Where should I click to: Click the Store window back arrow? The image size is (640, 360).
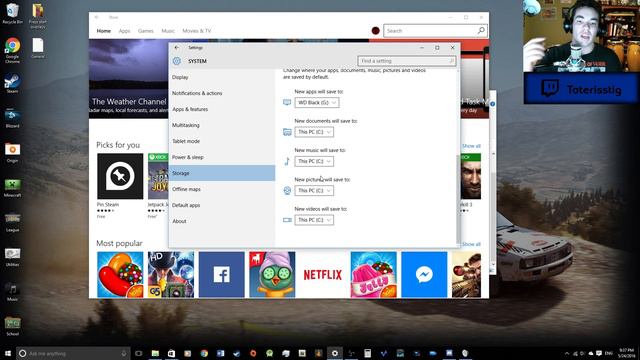97,17
